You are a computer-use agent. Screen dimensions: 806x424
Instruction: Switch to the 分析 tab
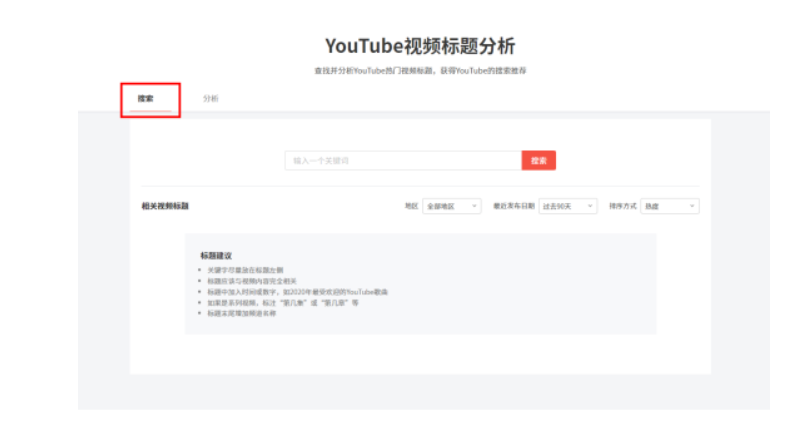click(x=210, y=99)
